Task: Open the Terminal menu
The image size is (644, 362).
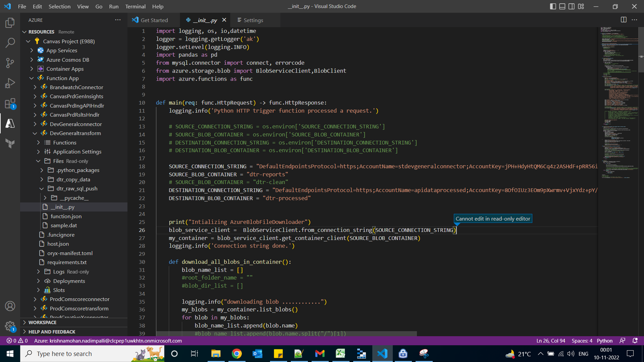Action: coord(135,6)
